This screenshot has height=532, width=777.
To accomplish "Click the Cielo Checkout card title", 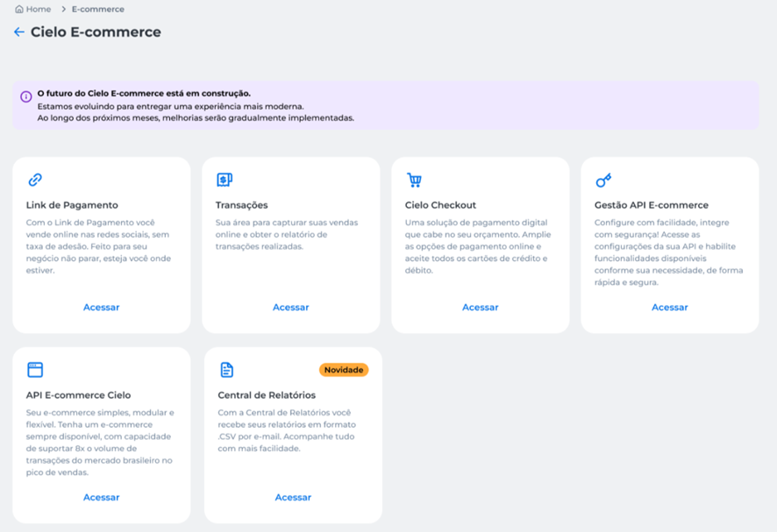I will (x=440, y=205).
